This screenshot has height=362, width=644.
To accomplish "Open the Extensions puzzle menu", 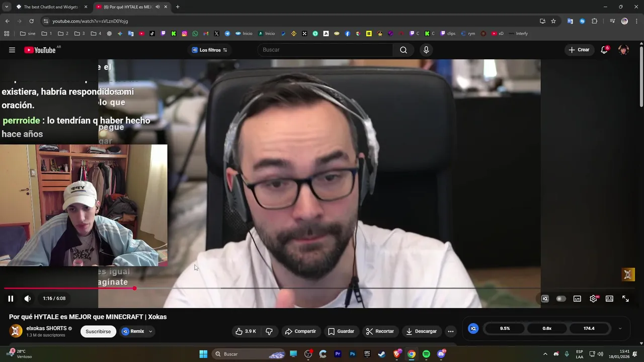I will [595, 21].
